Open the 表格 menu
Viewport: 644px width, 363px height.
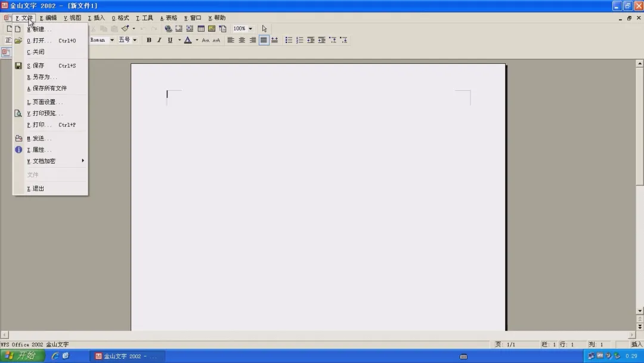pyautogui.click(x=169, y=18)
